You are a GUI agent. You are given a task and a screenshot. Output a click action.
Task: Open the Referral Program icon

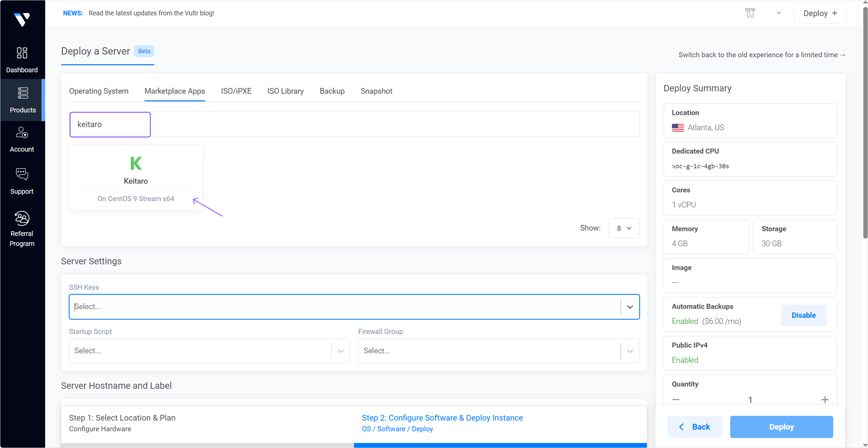22,218
